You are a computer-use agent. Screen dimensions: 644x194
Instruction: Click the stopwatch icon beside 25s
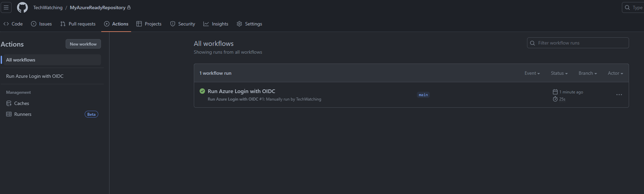555,99
